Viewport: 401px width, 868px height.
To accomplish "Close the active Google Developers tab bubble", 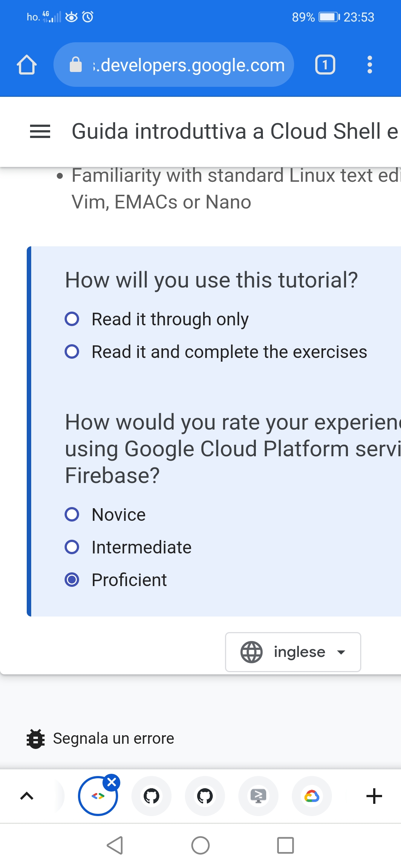I will coord(112,782).
